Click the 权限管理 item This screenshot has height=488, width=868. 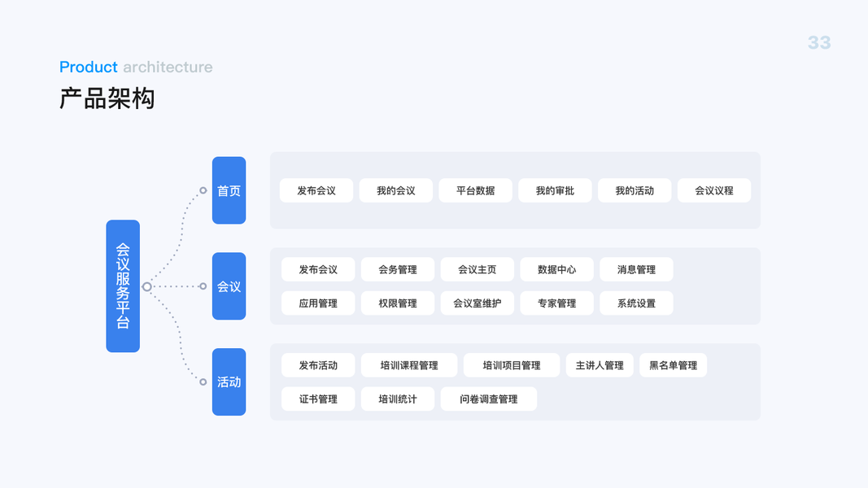point(398,303)
